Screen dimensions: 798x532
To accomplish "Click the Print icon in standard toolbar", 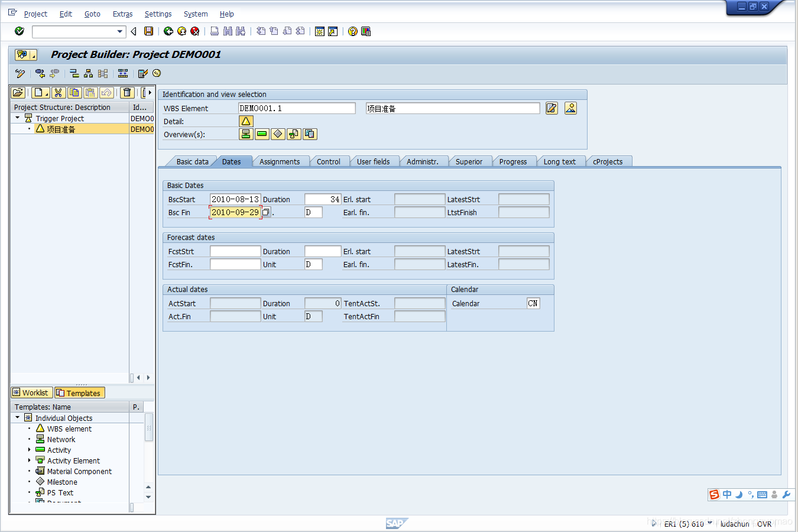I will point(215,31).
